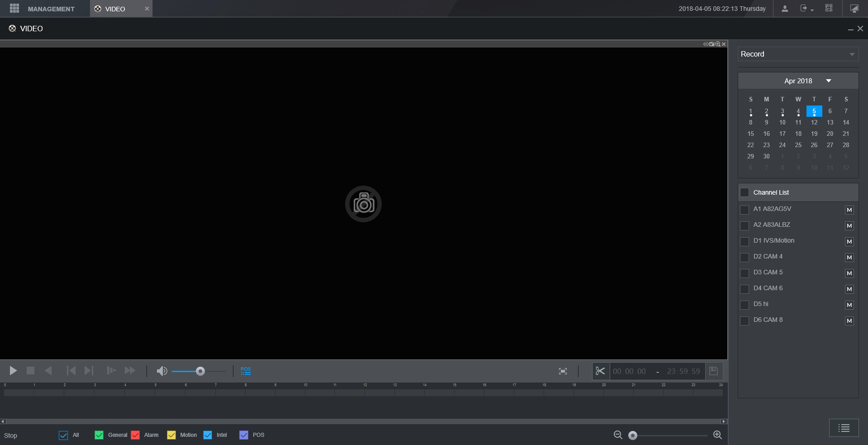Open the logout dropdown arrow in top bar
The image size is (868, 445).
coord(812,10)
